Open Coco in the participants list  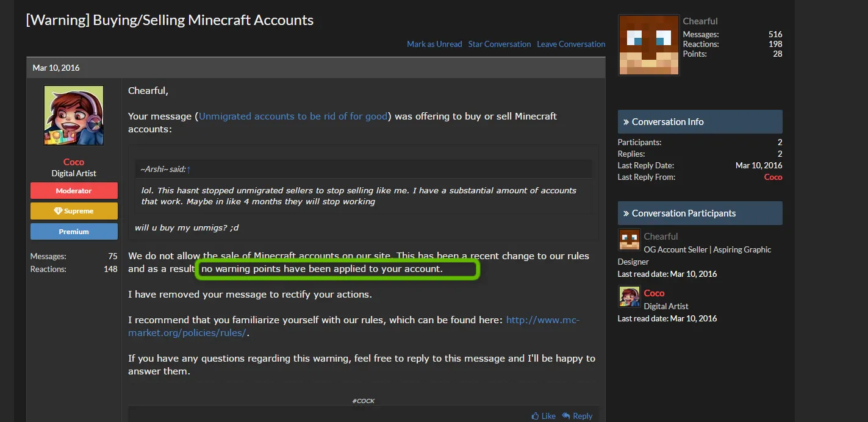654,293
